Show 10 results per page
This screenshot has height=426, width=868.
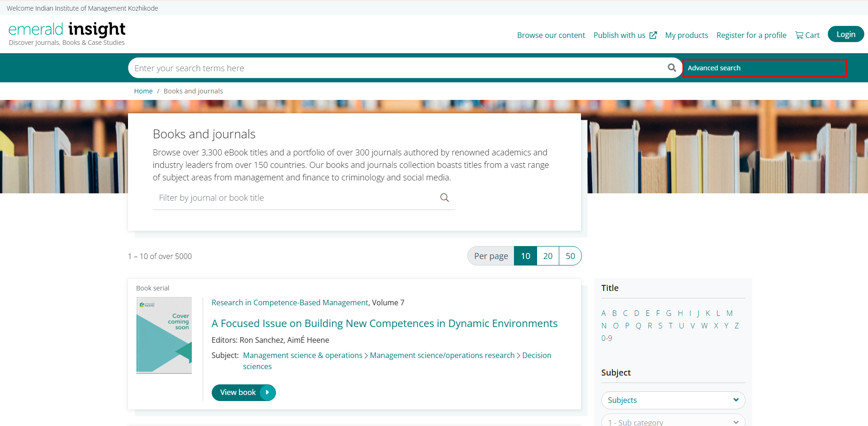coord(526,256)
